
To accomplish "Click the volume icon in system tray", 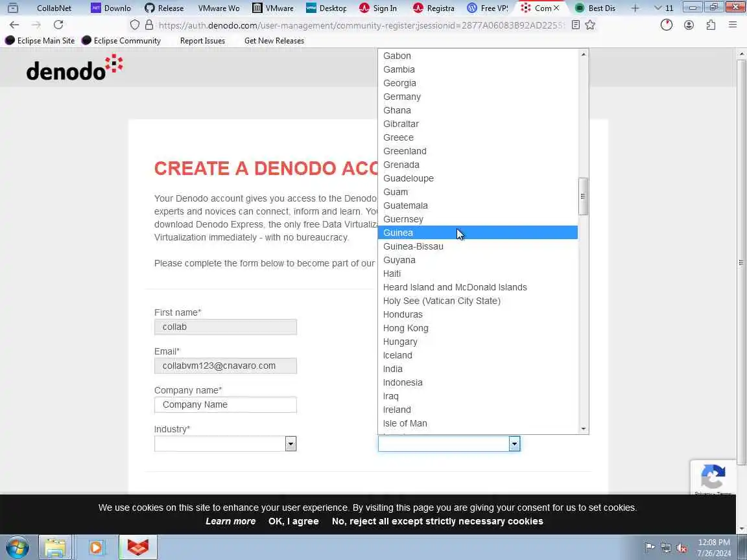I will pos(682,548).
